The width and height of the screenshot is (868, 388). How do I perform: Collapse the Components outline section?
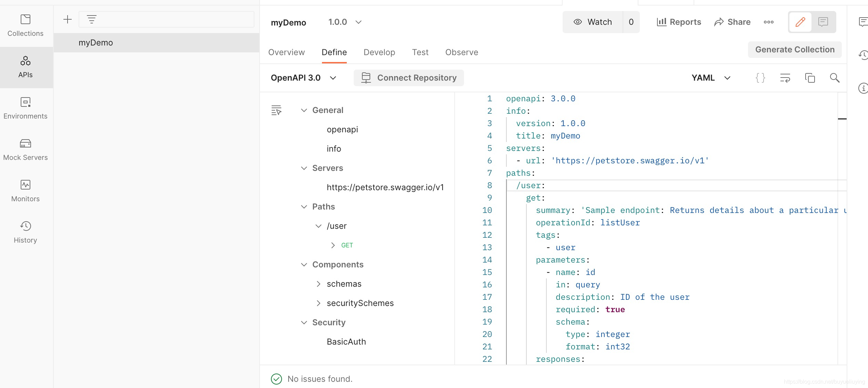click(304, 265)
